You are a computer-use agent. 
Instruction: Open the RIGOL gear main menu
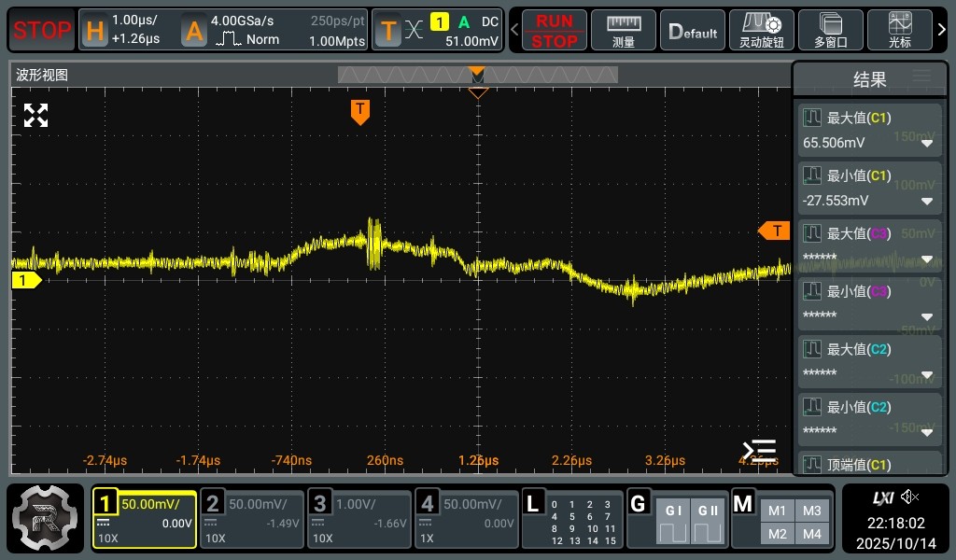(46, 516)
